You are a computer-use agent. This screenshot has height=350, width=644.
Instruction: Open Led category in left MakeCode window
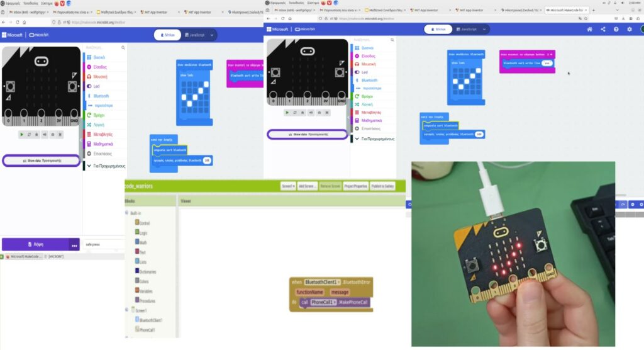tap(104, 86)
